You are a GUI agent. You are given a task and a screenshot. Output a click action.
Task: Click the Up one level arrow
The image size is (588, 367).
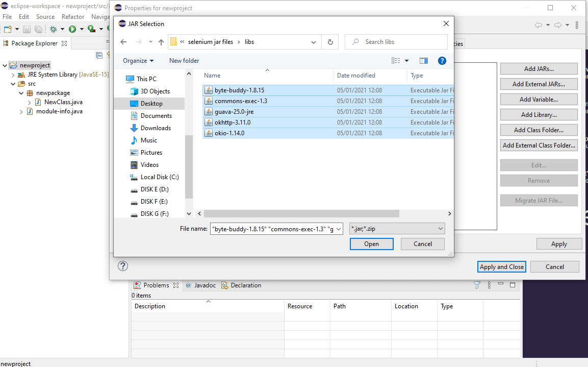[161, 42]
